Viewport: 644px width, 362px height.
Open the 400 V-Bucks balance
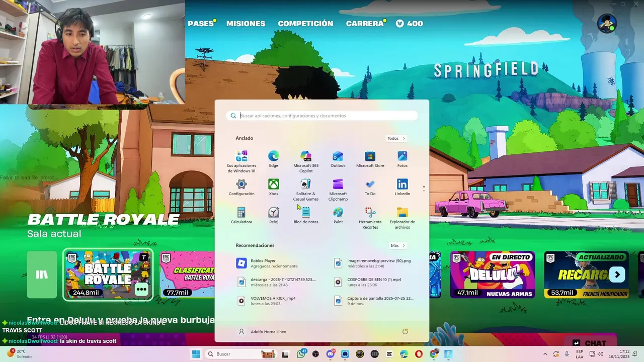tap(409, 24)
